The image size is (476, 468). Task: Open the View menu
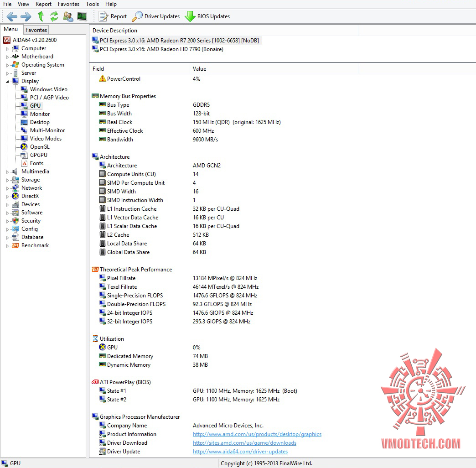click(23, 4)
